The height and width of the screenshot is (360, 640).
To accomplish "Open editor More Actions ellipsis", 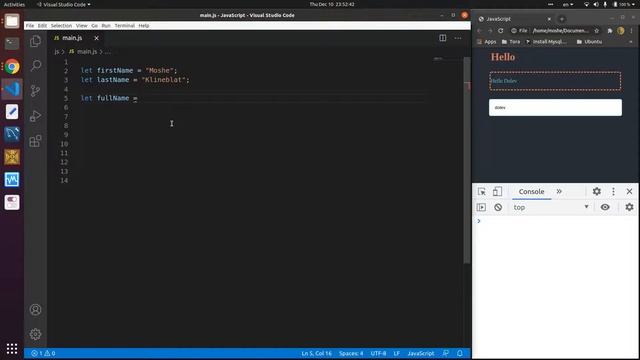I will [x=458, y=38].
